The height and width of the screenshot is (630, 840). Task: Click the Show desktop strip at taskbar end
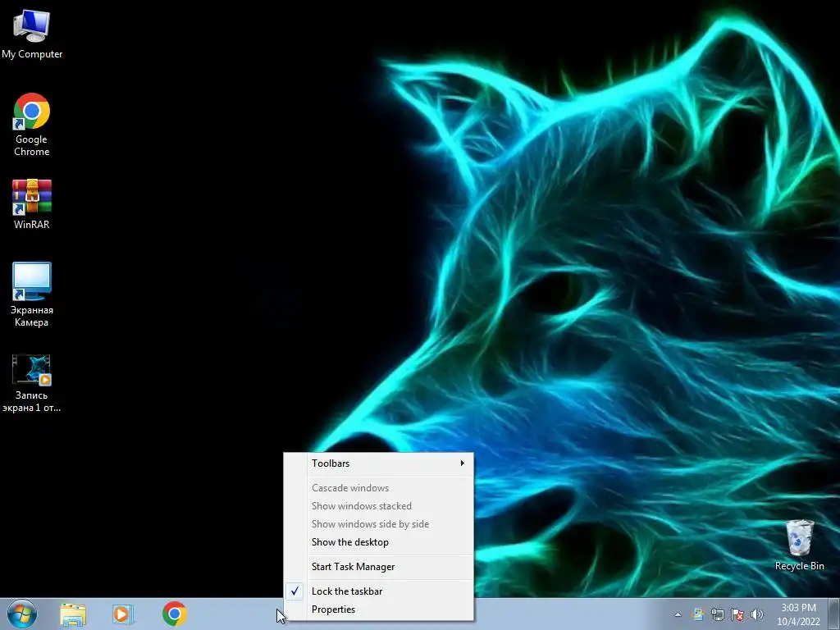[834, 614]
